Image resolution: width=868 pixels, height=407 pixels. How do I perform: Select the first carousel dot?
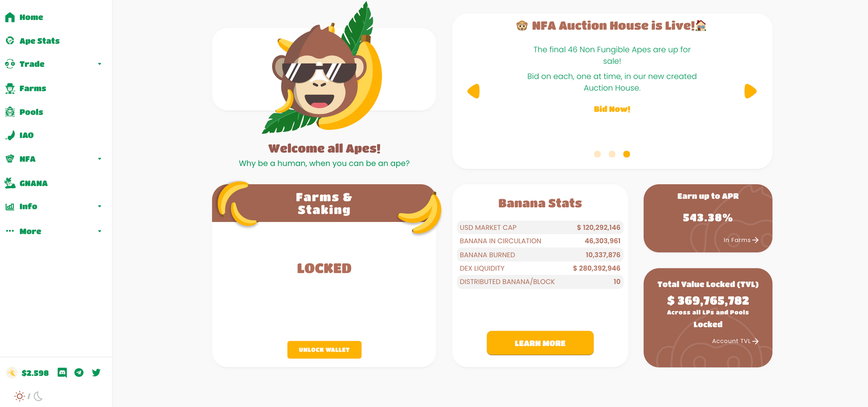(x=597, y=154)
